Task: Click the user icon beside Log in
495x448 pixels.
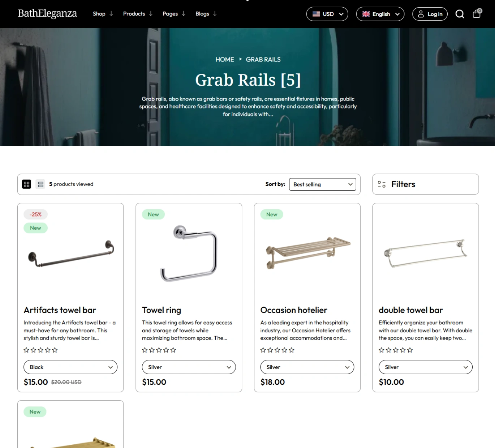Action: point(421,14)
